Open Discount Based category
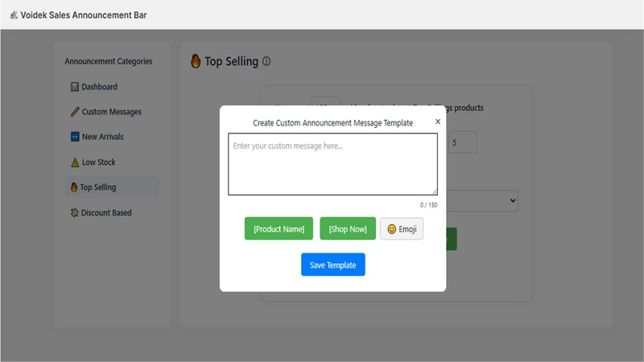Screen dimensions: 644x362 [x=101, y=212]
